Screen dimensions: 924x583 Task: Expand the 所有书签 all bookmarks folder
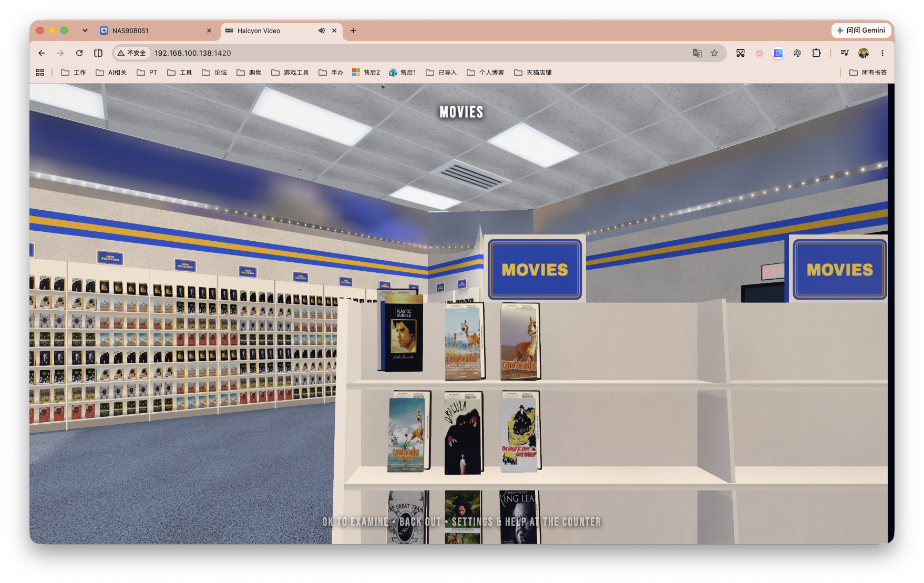point(868,73)
